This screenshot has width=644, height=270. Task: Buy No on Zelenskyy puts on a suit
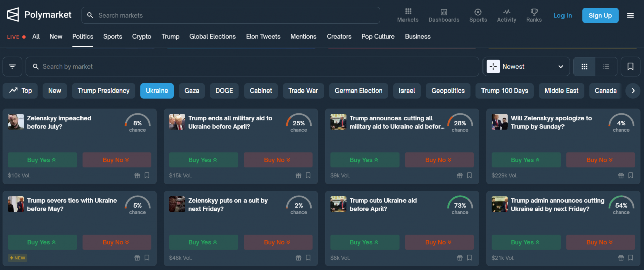click(278, 242)
